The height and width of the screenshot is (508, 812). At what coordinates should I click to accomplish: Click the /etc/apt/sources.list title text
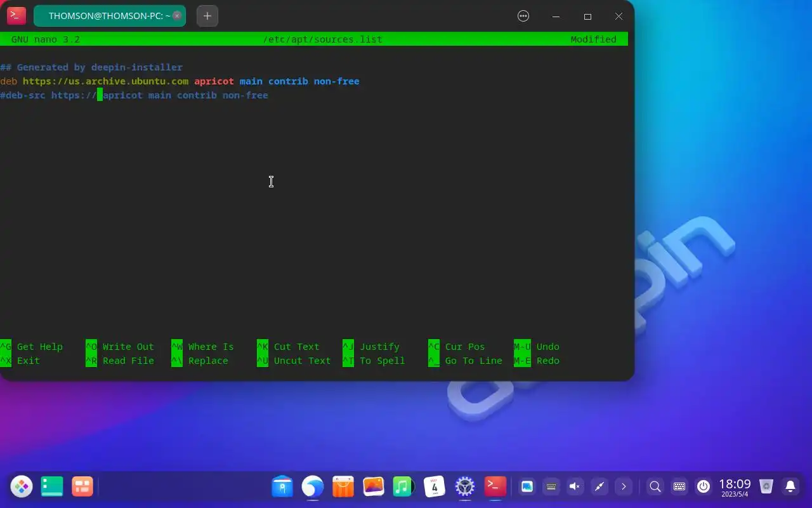[323, 39]
